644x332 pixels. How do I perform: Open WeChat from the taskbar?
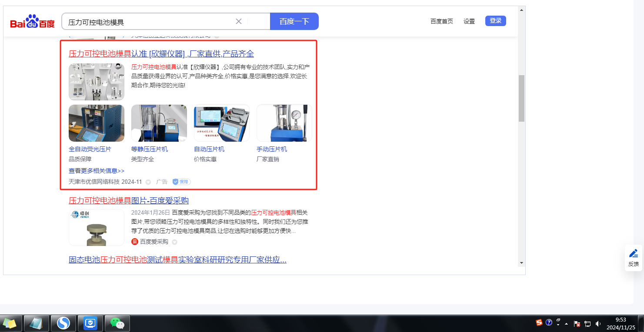117,323
